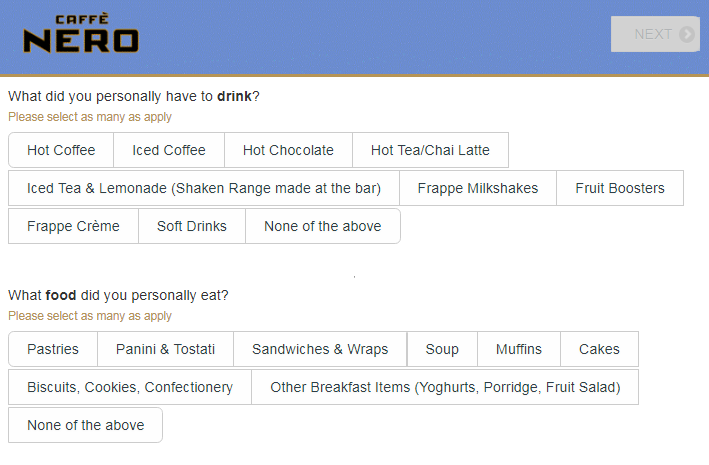
Task: Select the Cakes food option
Action: [x=599, y=349]
